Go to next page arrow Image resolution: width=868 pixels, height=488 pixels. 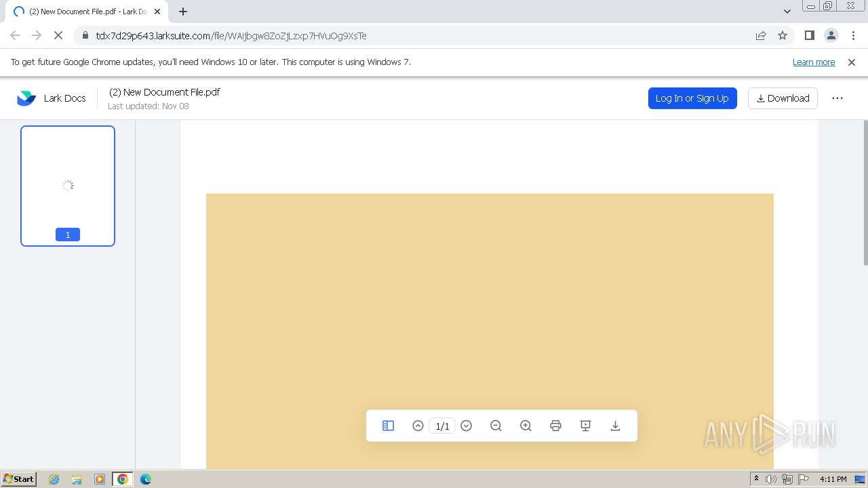click(x=466, y=426)
